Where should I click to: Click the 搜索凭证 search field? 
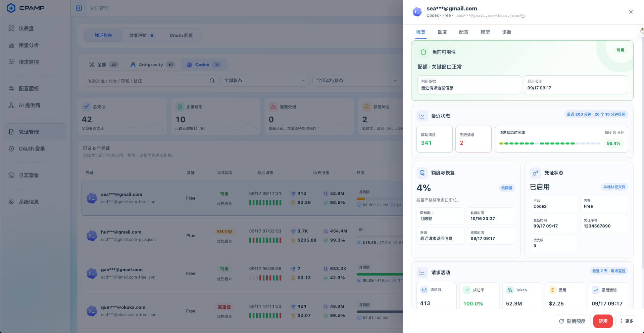pyautogui.click(x=150, y=81)
